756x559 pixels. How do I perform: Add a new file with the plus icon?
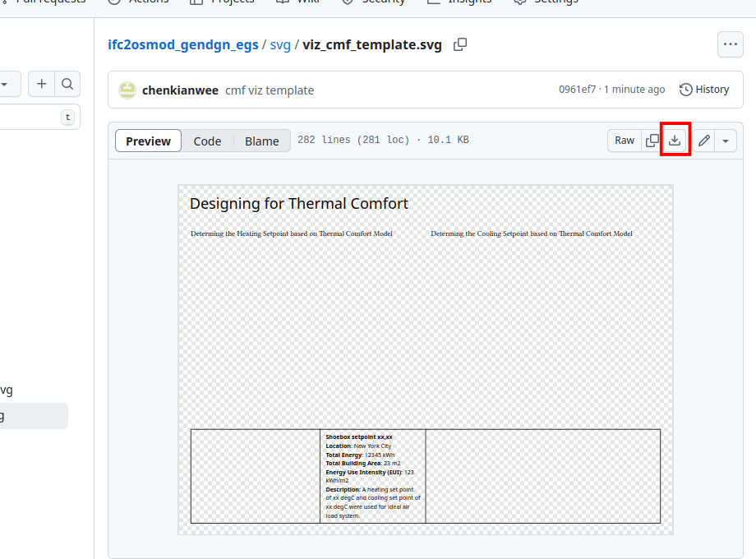(x=41, y=84)
